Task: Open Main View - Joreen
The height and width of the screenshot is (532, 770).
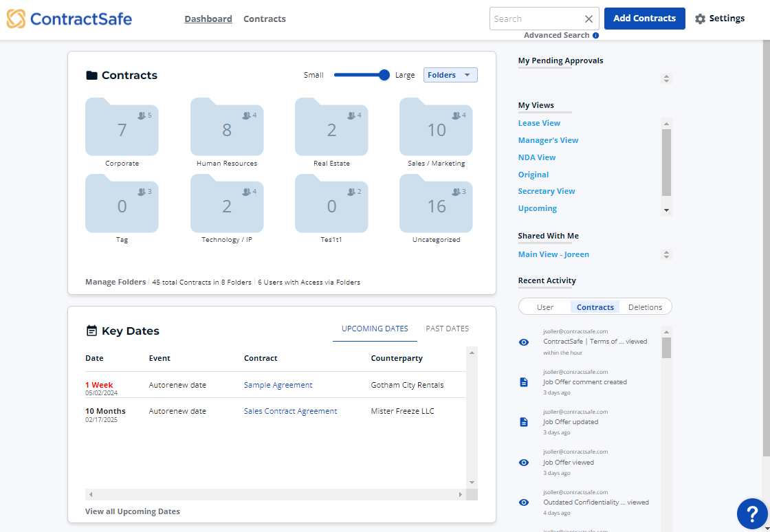Action: (553, 255)
